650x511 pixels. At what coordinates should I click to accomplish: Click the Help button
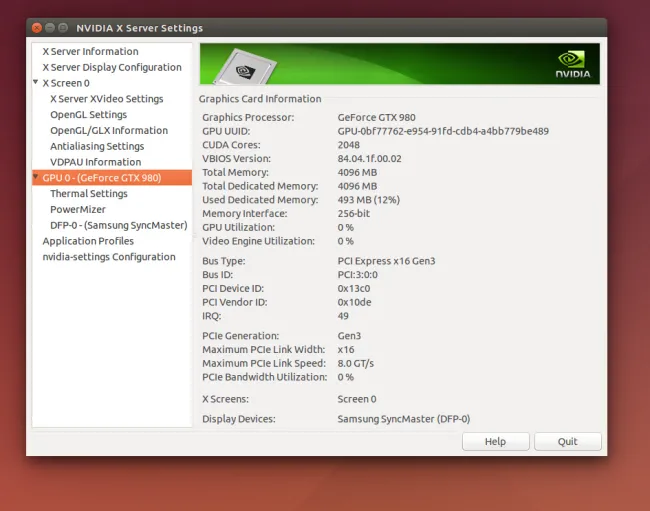[x=495, y=441]
